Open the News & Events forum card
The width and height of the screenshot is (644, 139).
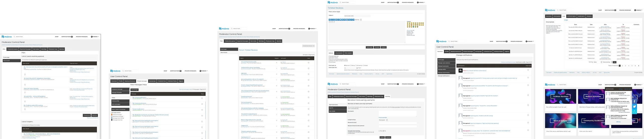(x=561, y=121)
